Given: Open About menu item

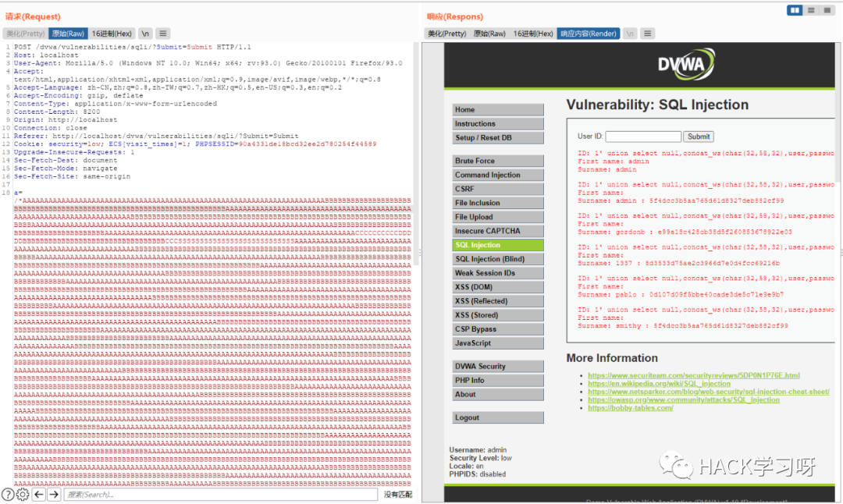Looking at the screenshot, I should [x=498, y=394].
